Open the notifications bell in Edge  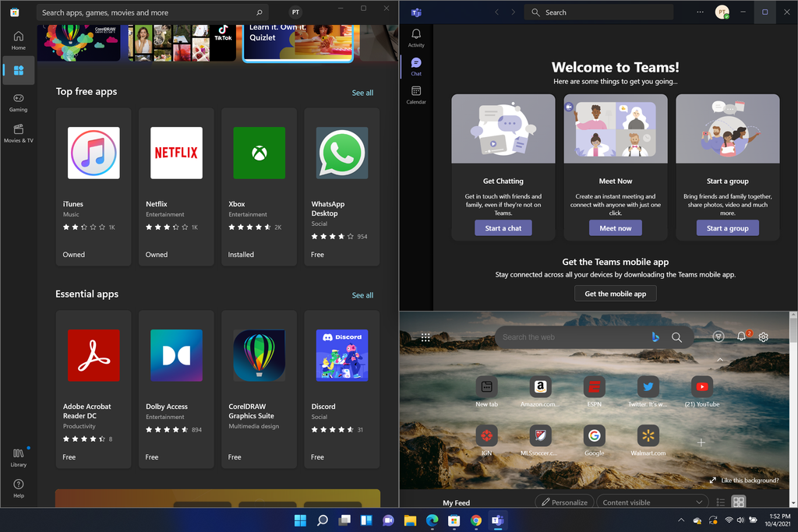tap(741, 336)
